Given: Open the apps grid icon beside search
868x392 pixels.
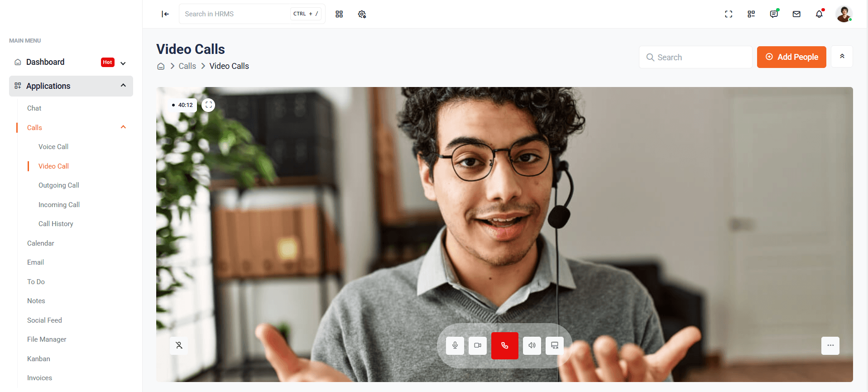Looking at the screenshot, I should pos(339,14).
